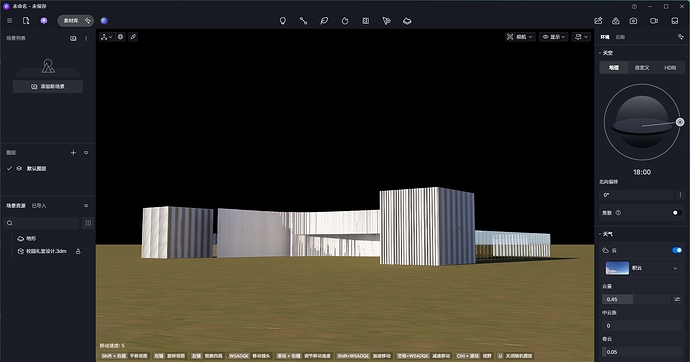Switch to the 后期 effects tab
690x362 pixels.
pyautogui.click(x=620, y=37)
